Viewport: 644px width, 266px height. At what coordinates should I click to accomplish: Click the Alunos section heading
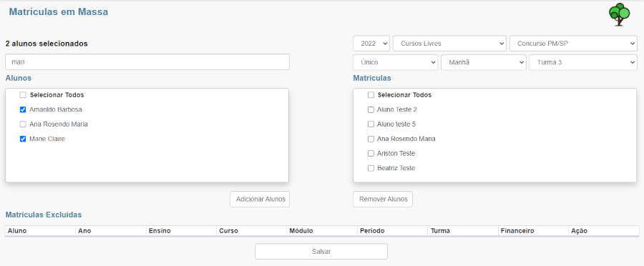(19, 77)
